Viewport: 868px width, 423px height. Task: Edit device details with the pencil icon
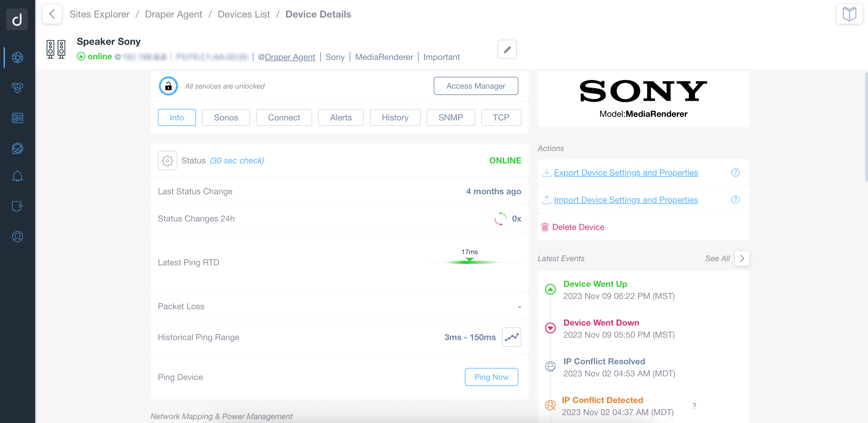[507, 50]
